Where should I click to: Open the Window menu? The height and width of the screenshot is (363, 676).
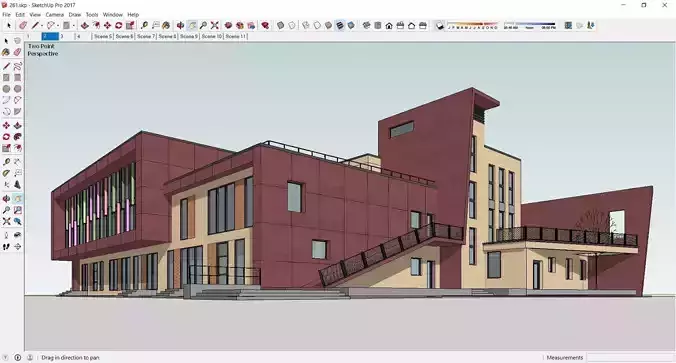click(x=113, y=15)
